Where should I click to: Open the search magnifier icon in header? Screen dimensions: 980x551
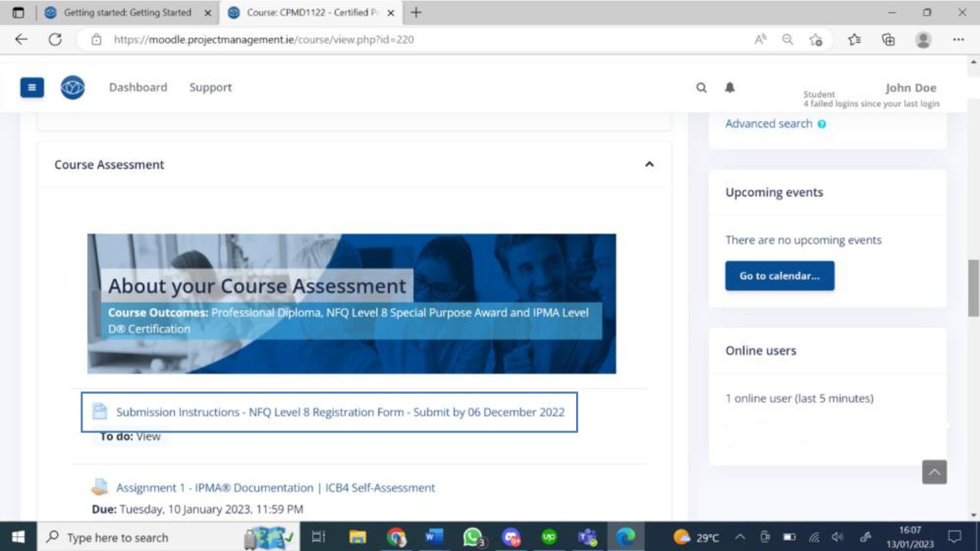click(x=701, y=87)
